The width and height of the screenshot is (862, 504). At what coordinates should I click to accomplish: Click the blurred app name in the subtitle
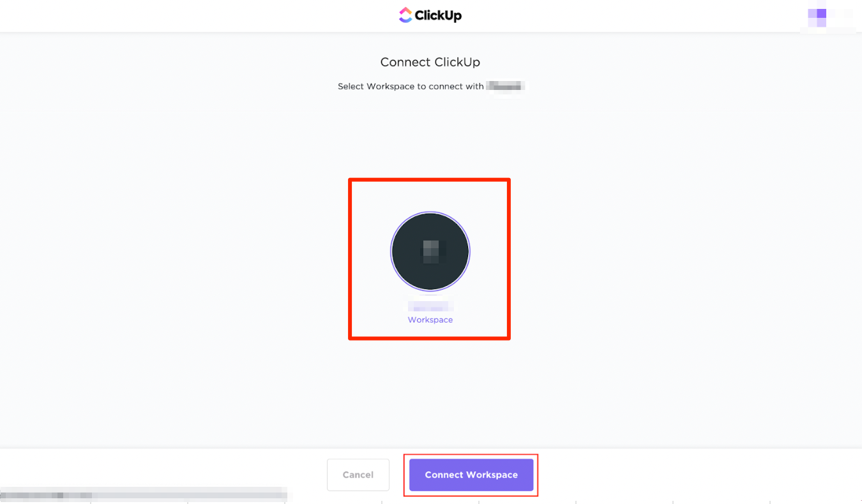[505, 86]
